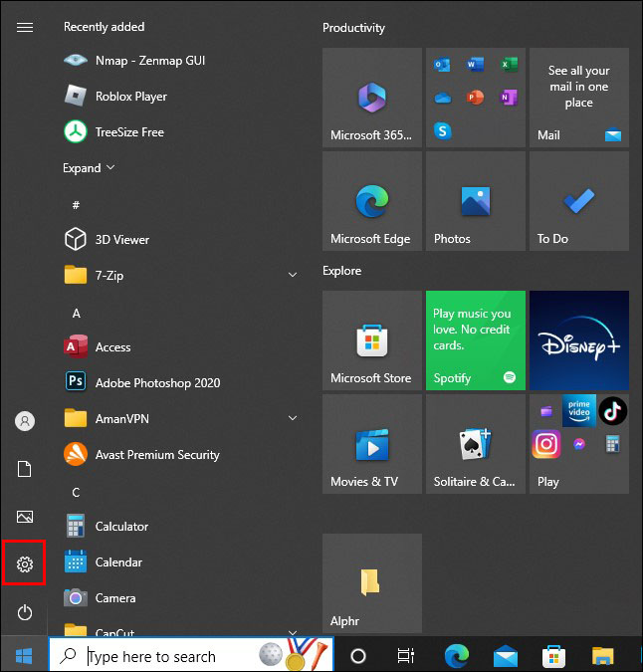The width and height of the screenshot is (643, 672).
Task: Launch Nmap - Zenmap GUI
Action: 134,61
